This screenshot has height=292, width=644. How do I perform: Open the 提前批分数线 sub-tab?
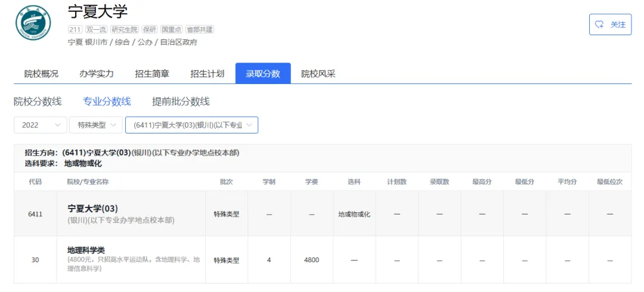click(x=181, y=102)
